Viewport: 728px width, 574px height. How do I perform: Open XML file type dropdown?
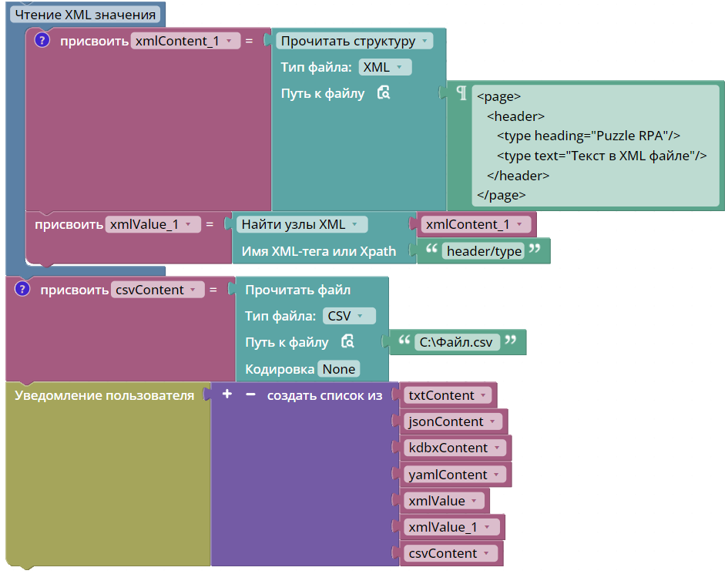(385, 67)
